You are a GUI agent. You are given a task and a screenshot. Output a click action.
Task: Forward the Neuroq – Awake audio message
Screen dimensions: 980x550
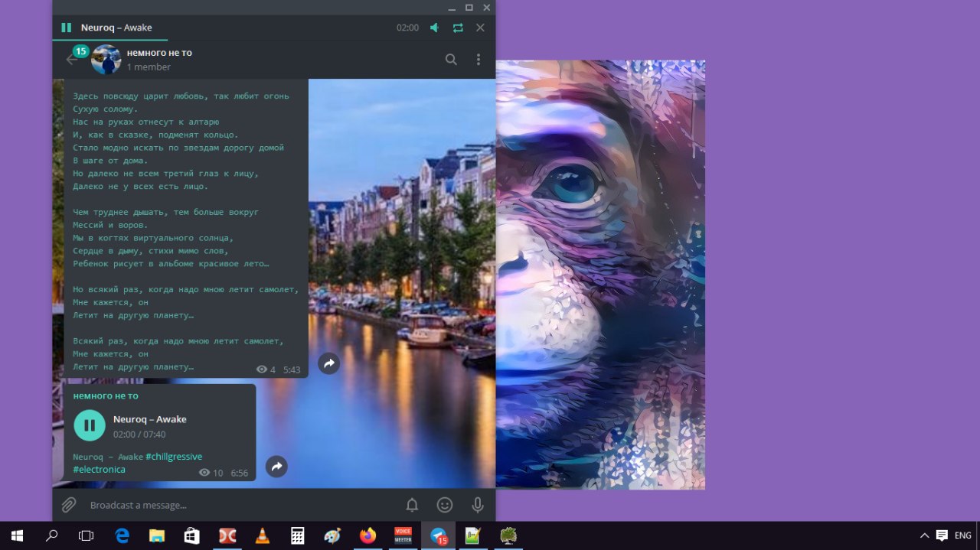pos(276,466)
